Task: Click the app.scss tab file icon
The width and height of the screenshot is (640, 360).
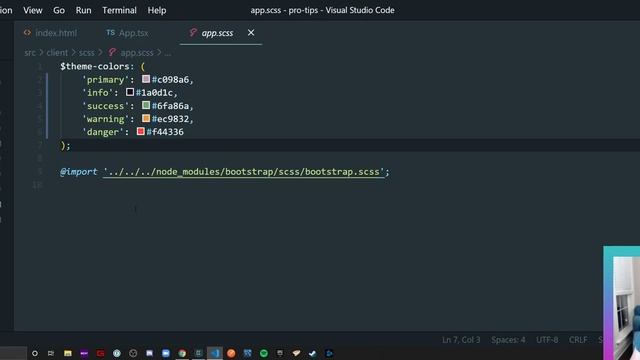Action: coord(193,33)
